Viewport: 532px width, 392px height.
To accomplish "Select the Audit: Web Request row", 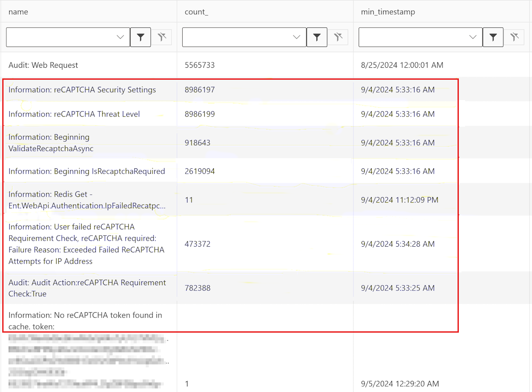I will (x=43, y=65).
